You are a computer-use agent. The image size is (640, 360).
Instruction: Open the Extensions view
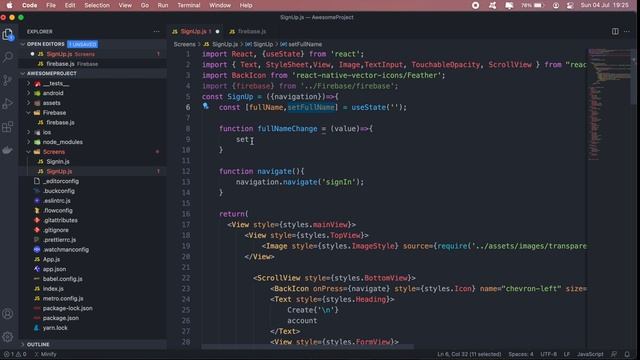(x=8, y=127)
